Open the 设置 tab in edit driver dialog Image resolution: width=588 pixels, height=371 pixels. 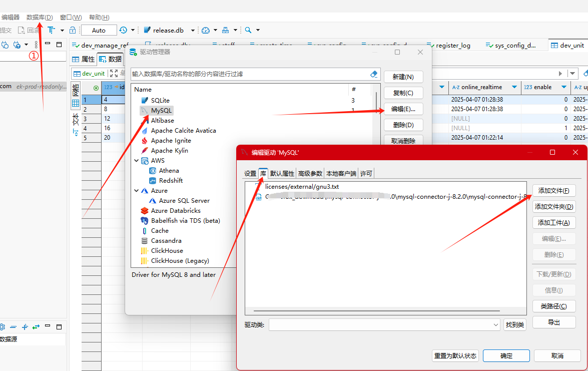pos(250,173)
